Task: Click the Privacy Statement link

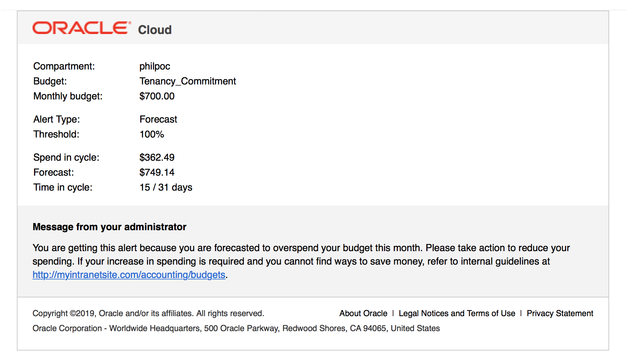Action: pos(559,313)
